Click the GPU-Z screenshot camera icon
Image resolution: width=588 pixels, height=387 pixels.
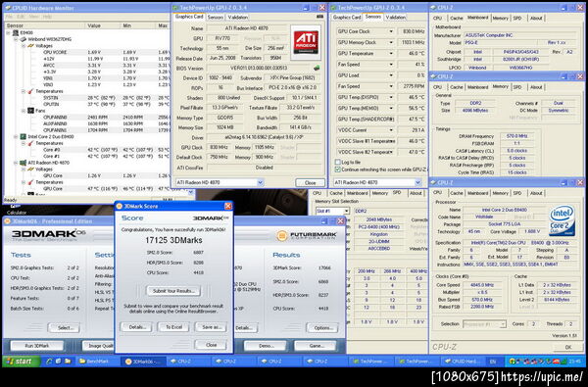[x=319, y=17]
